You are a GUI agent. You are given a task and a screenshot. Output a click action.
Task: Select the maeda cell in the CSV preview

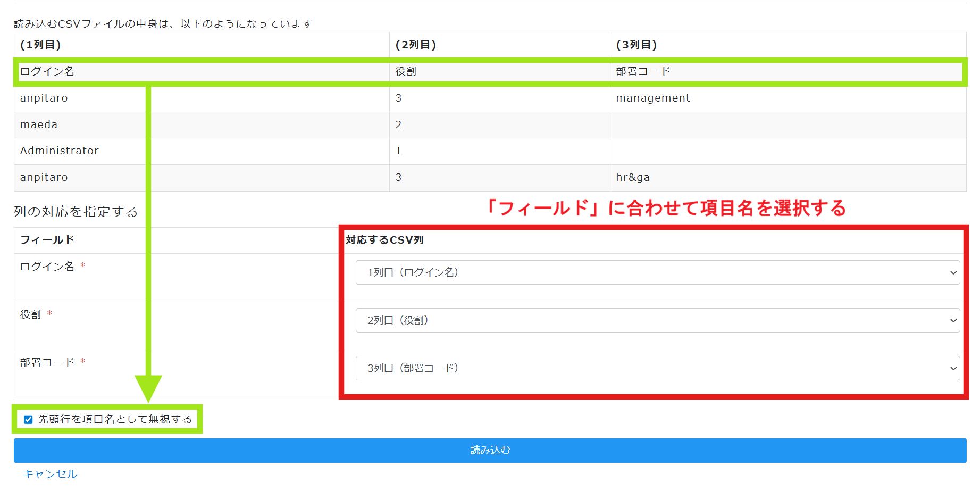pyautogui.click(x=39, y=124)
